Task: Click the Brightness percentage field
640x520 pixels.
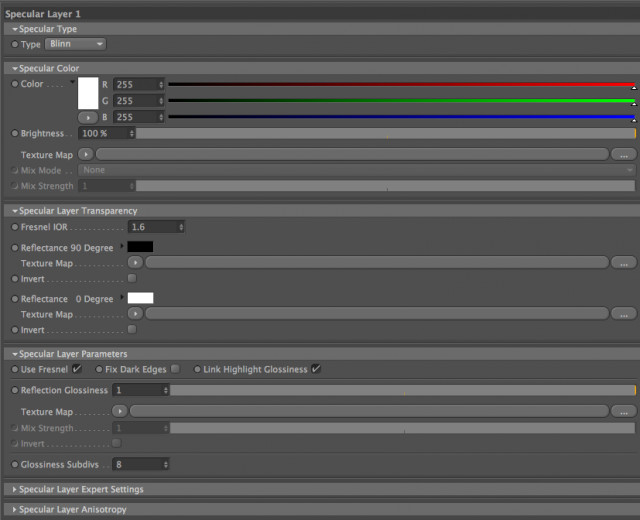Action: pyautogui.click(x=104, y=133)
